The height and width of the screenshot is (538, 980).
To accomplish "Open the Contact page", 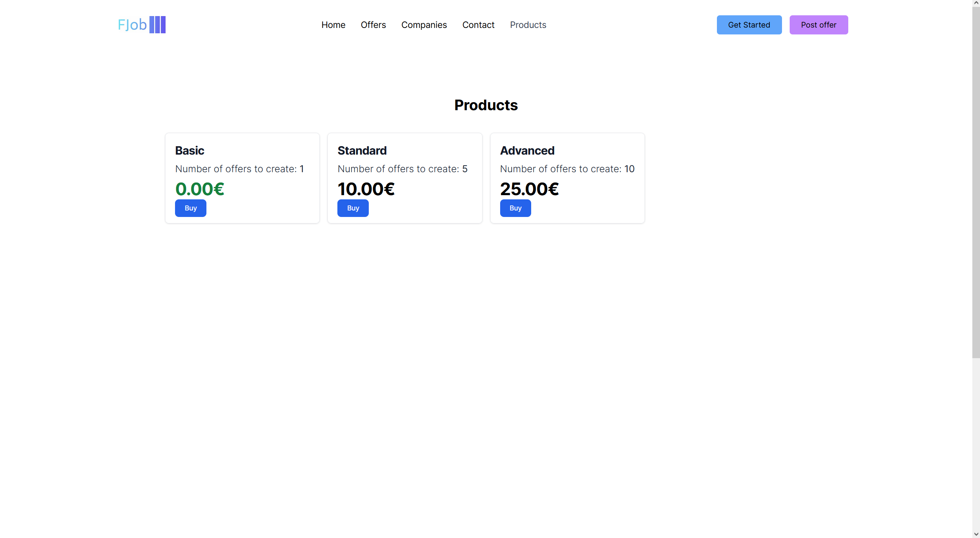I will point(478,25).
